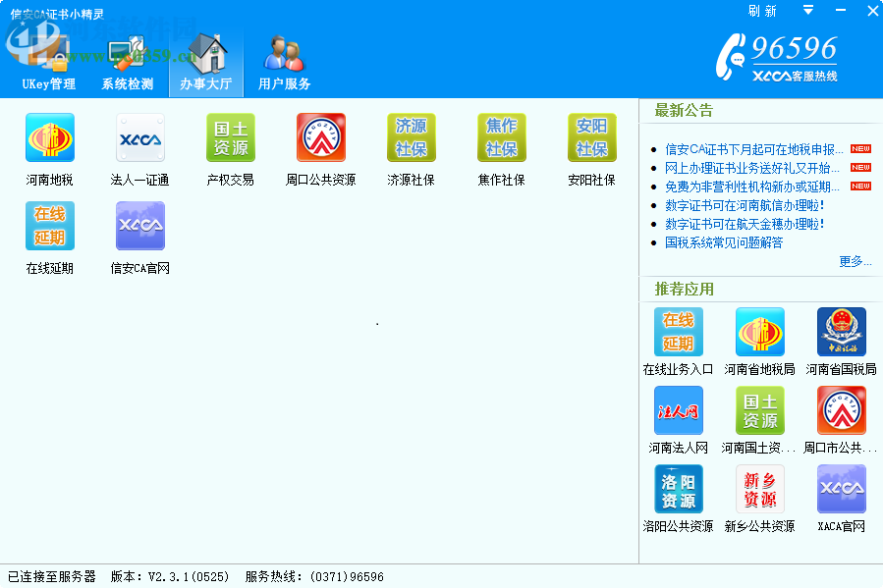Open notice 数字证书可在河南航信办理啦
Screen dimensions: 883x588
click(x=745, y=205)
